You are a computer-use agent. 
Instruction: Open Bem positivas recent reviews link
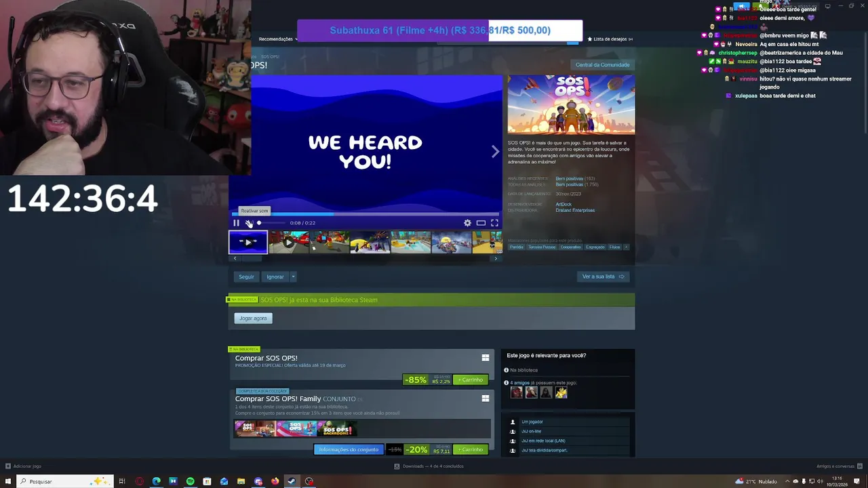pos(570,178)
